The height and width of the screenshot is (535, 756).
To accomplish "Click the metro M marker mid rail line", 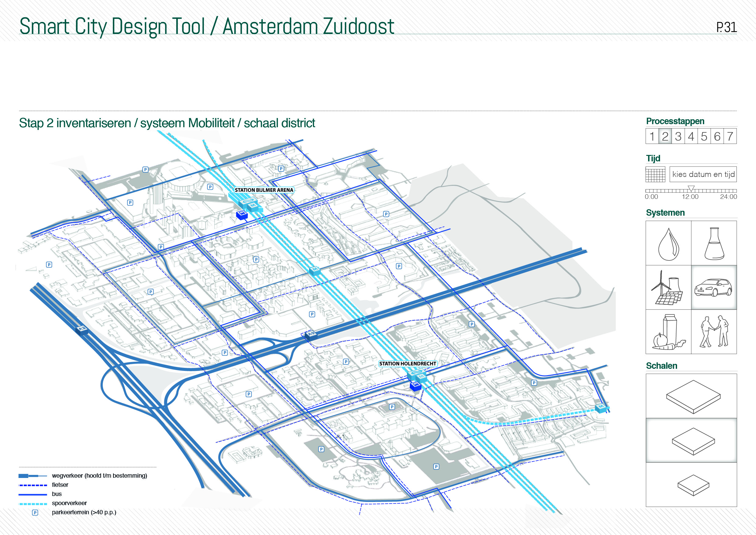I will click(x=315, y=271).
